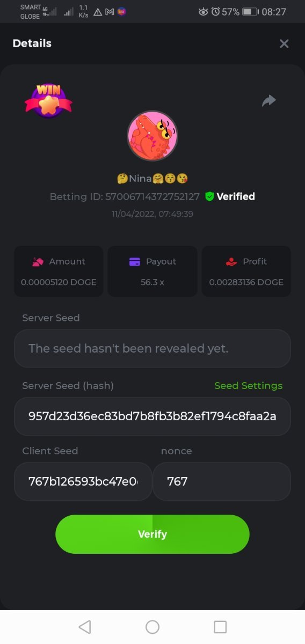Tap the green Verified shield icon
Viewport: 305px width, 644px height.
pos(209,196)
